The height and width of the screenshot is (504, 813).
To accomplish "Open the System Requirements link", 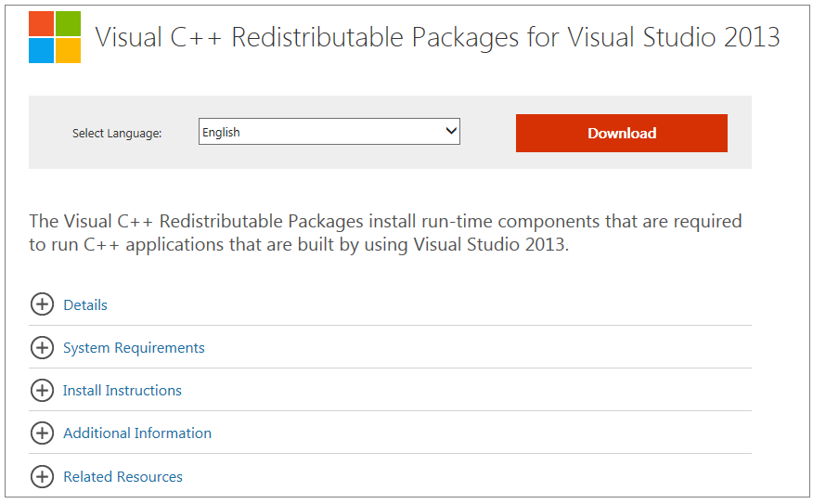I will (x=134, y=348).
